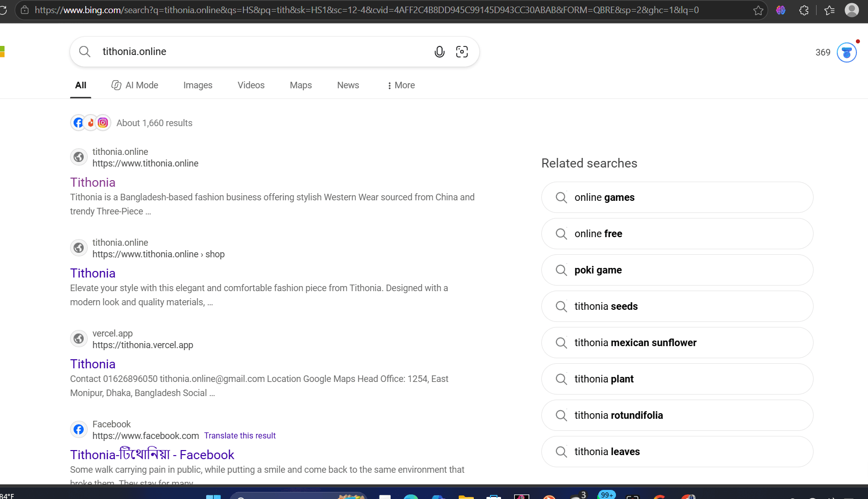Click the Facebook icon beside results count

(78, 123)
